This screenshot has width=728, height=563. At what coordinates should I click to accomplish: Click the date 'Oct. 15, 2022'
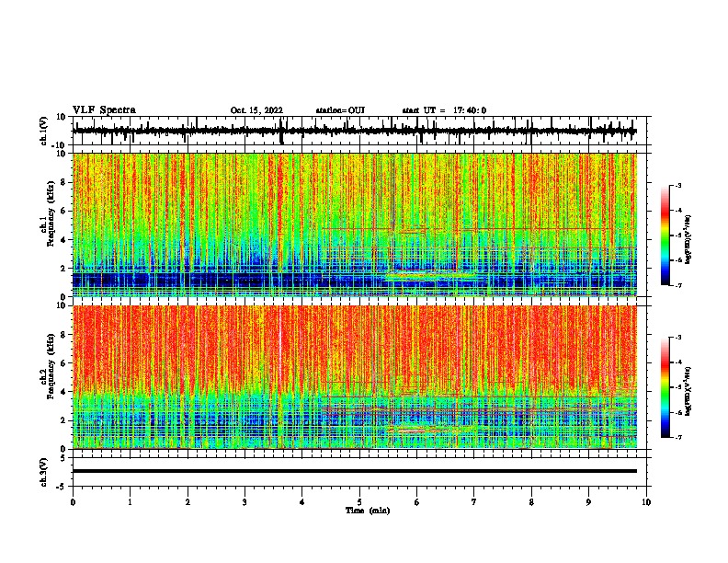(x=256, y=110)
